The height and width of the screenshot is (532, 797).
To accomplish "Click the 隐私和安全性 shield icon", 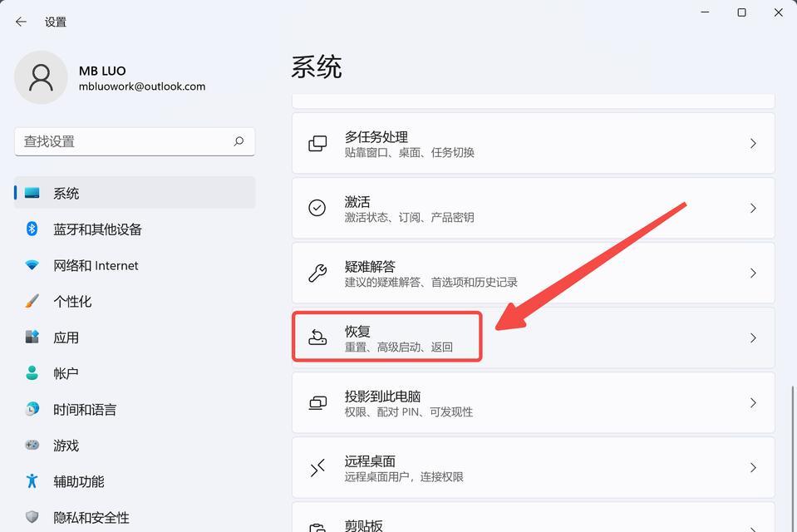I will [32, 517].
